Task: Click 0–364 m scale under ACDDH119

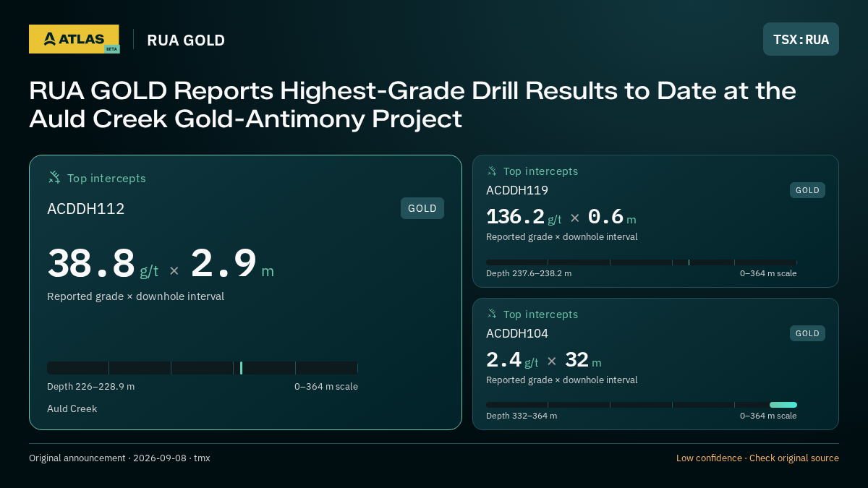Action: coord(768,274)
